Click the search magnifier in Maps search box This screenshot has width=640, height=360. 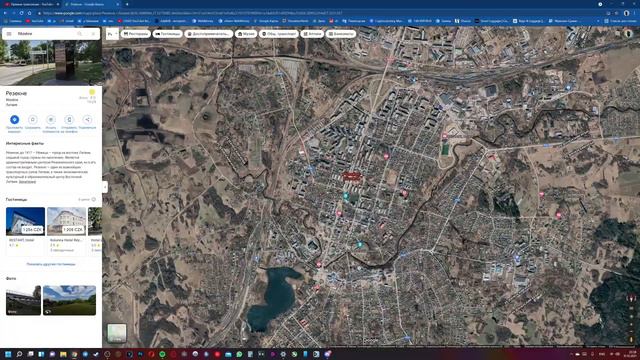[80, 34]
